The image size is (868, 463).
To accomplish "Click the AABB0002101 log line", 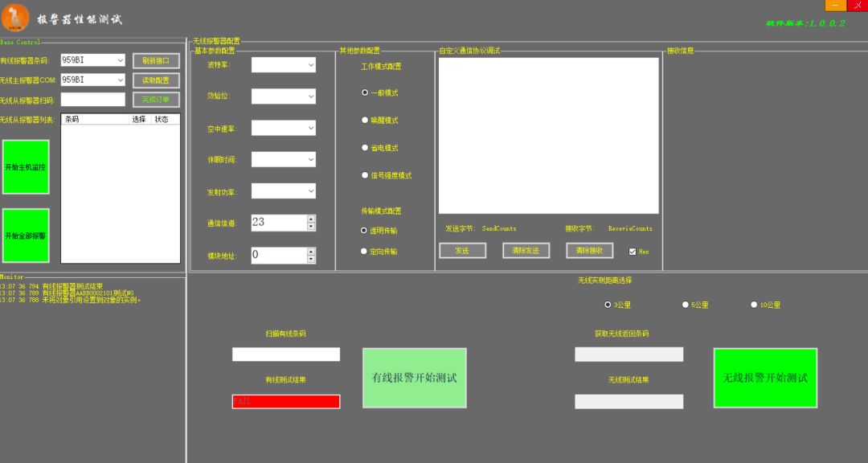I will 67,293.
